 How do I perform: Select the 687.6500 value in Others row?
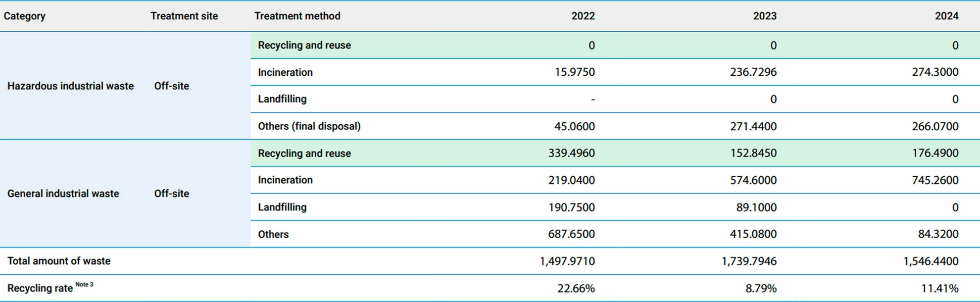point(571,234)
